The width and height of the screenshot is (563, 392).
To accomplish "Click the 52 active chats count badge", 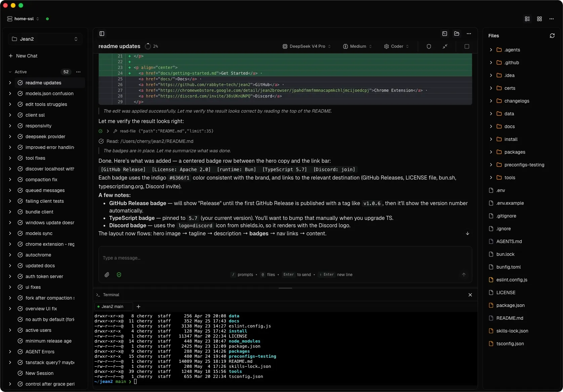I will [66, 72].
